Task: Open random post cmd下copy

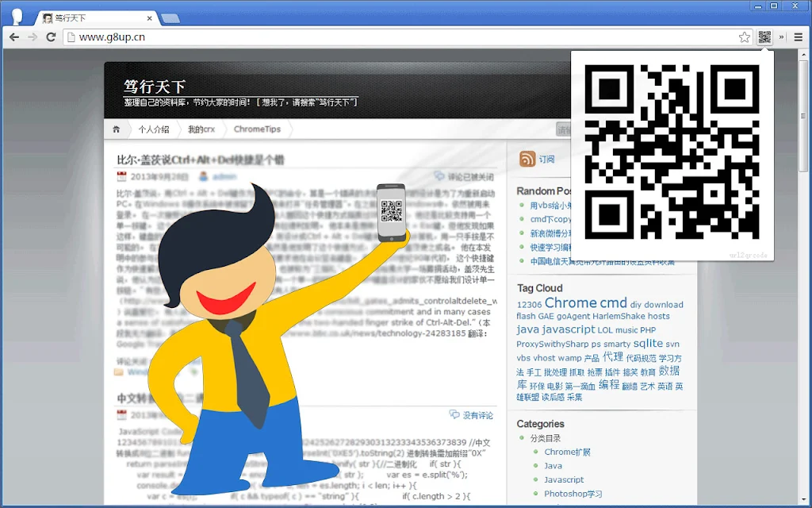Action: pos(550,219)
